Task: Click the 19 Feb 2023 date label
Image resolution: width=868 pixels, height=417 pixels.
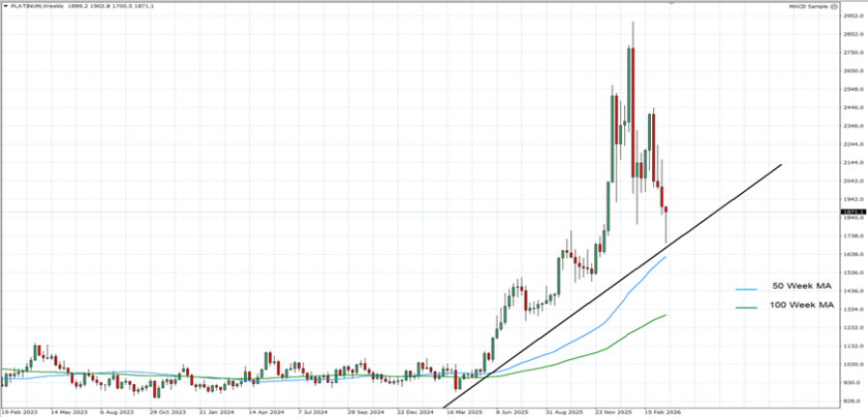Action: pyautogui.click(x=18, y=410)
